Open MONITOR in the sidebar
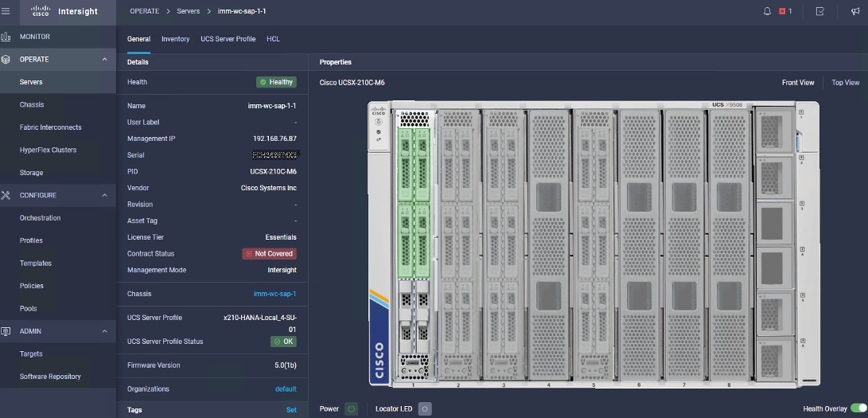 pyautogui.click(x=35, y=37)
